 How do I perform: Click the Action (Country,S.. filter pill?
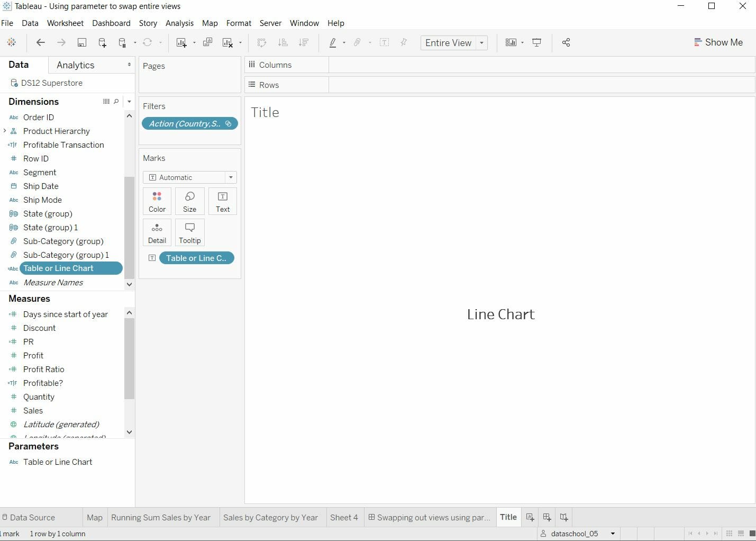point(190,124)
